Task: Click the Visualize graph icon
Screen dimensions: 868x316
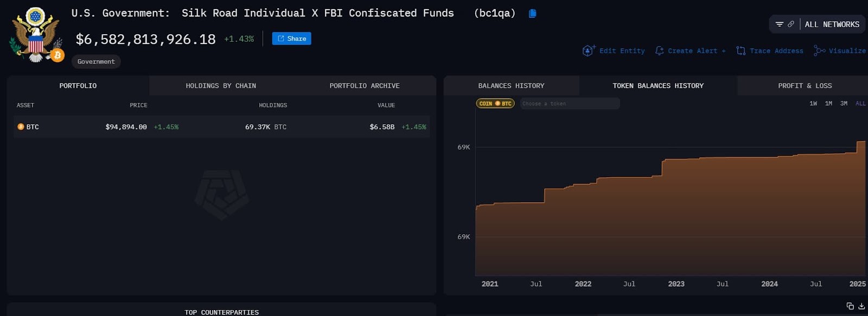Action: click(x=819, y=50)
